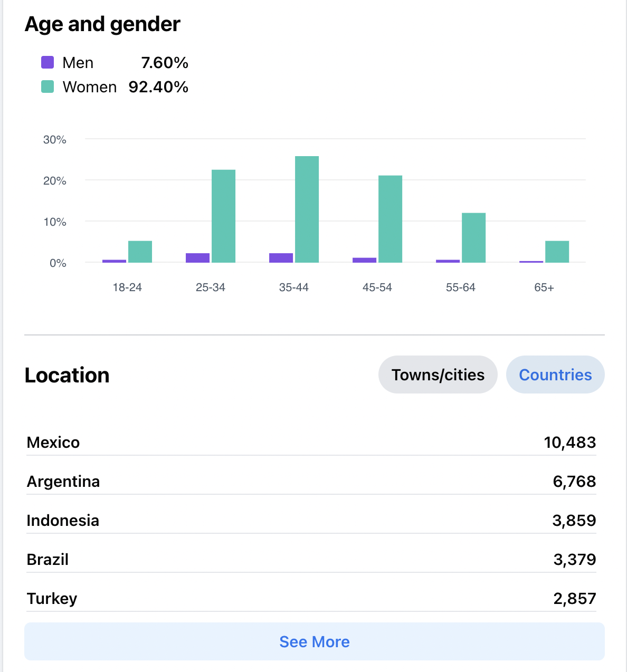627x672 pixels.
Task: Click the Women bar for 55-64
Action: (473, 238)
